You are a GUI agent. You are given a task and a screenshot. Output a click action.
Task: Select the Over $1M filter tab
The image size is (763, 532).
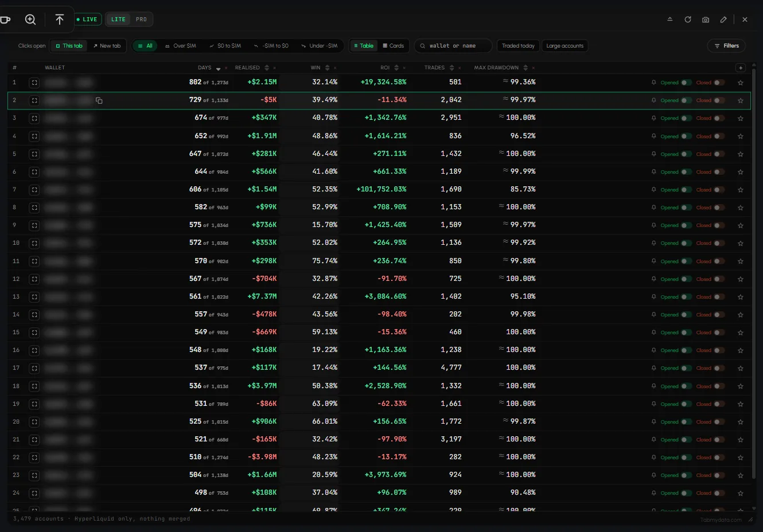click(x=180, y=46)
